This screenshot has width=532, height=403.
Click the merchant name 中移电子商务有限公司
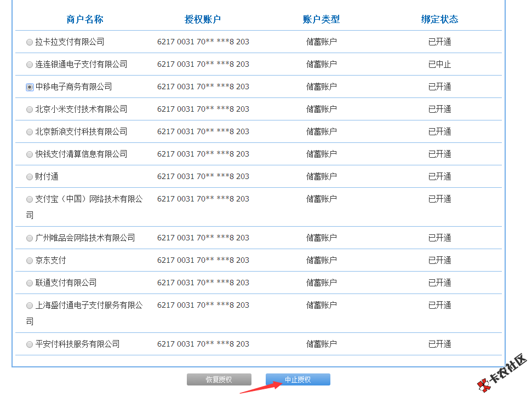(x=73, y=87)
